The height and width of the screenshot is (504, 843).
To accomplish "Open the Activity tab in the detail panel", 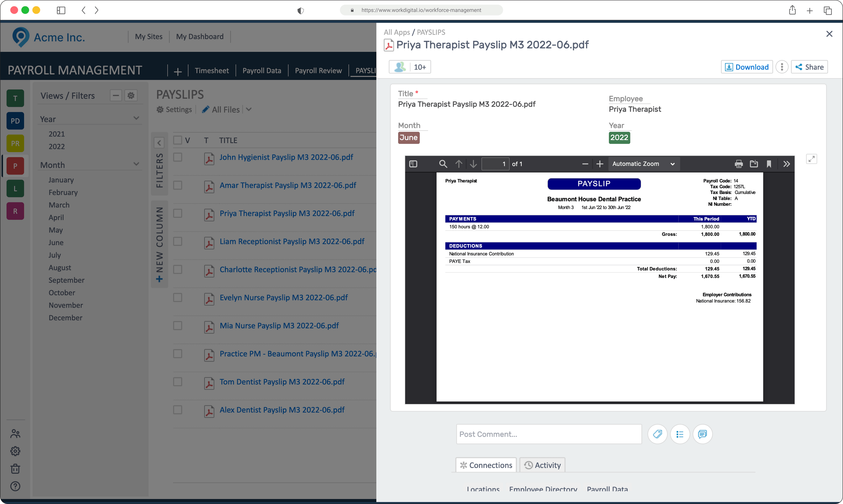I will tap(542, 465).
